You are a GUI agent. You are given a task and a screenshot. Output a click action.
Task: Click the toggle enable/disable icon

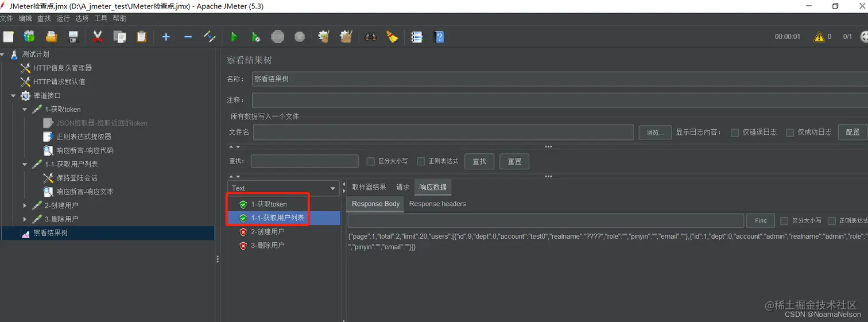click(x=210, y=37)
